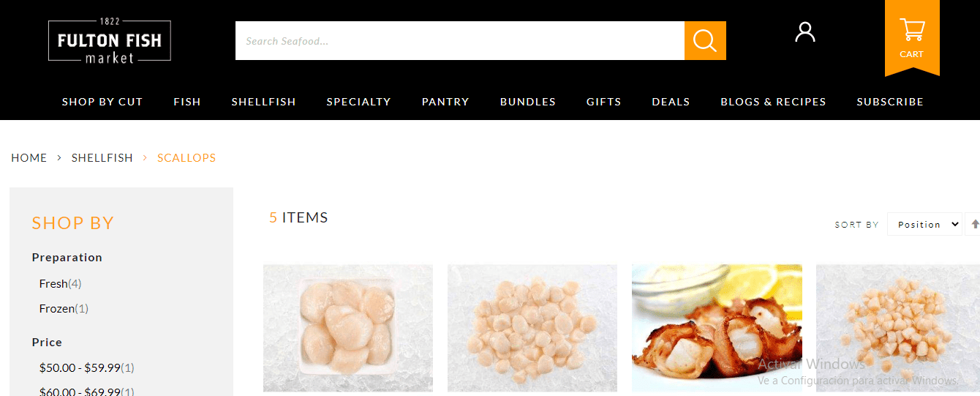Open the Specialty menu
Image resolution: width=980 pixels, height=396 pixels.
358,102
